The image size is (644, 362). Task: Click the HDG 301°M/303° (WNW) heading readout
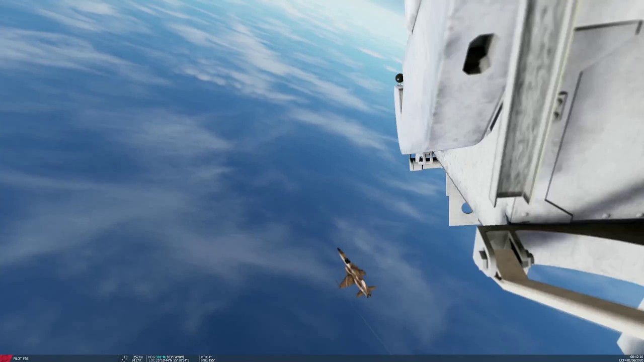[x=166, y=357]
